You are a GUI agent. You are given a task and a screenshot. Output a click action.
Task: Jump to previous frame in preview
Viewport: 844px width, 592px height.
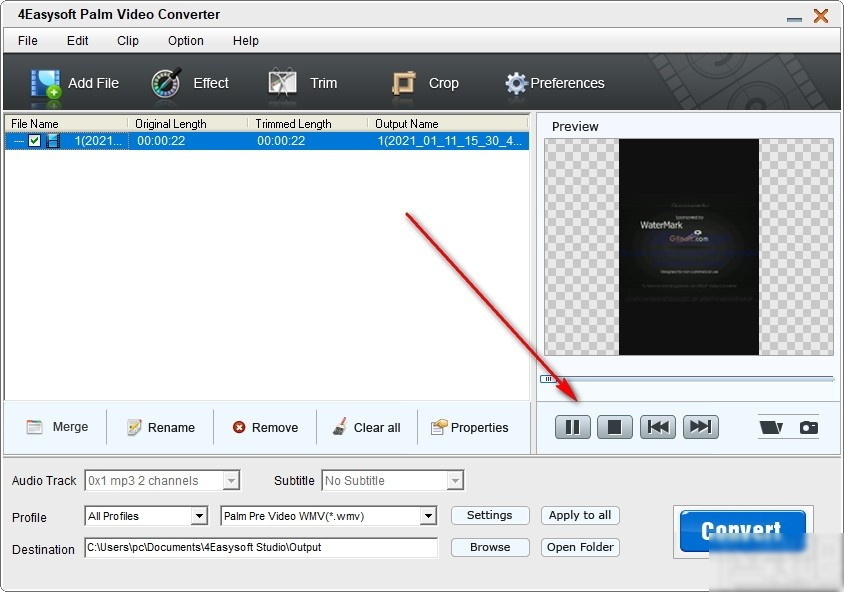658,427
